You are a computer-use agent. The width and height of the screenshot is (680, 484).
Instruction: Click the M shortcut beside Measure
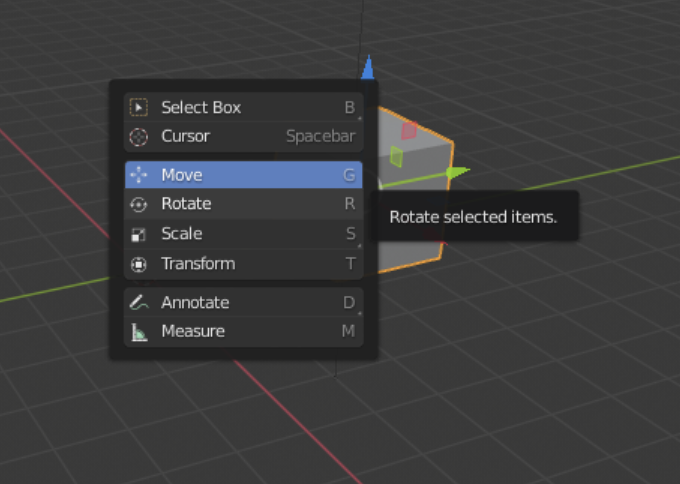point(349,331)
